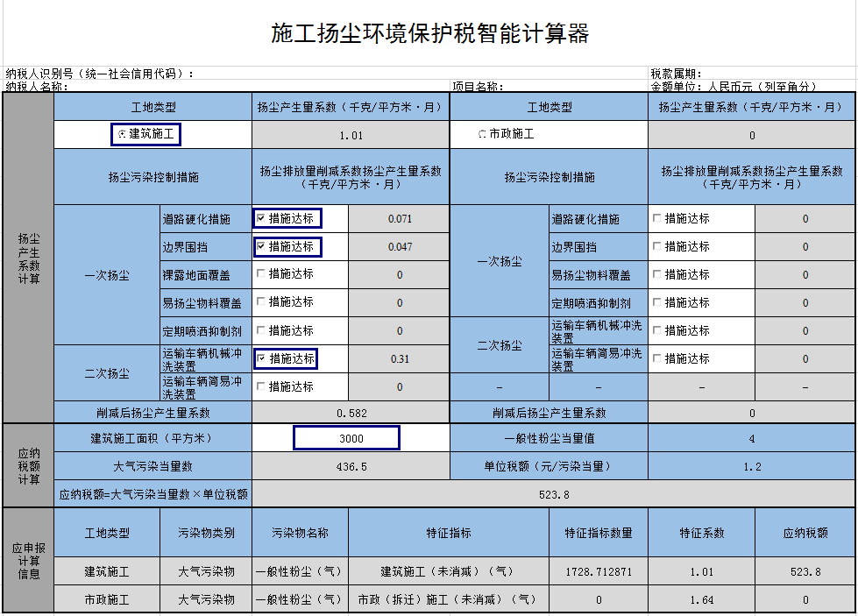
Task: Click the 523.8 应纳税额 result in formula row
Action: point(554,494)
